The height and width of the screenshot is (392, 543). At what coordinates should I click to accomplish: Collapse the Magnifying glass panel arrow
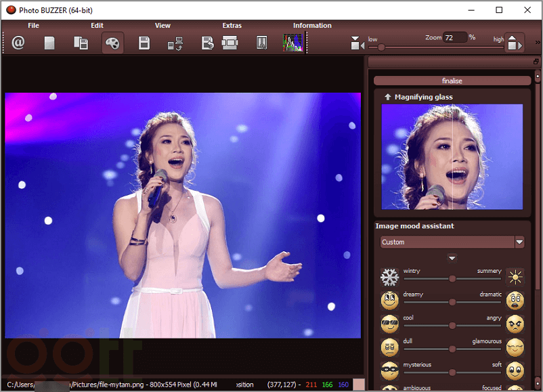click(388, 97)
